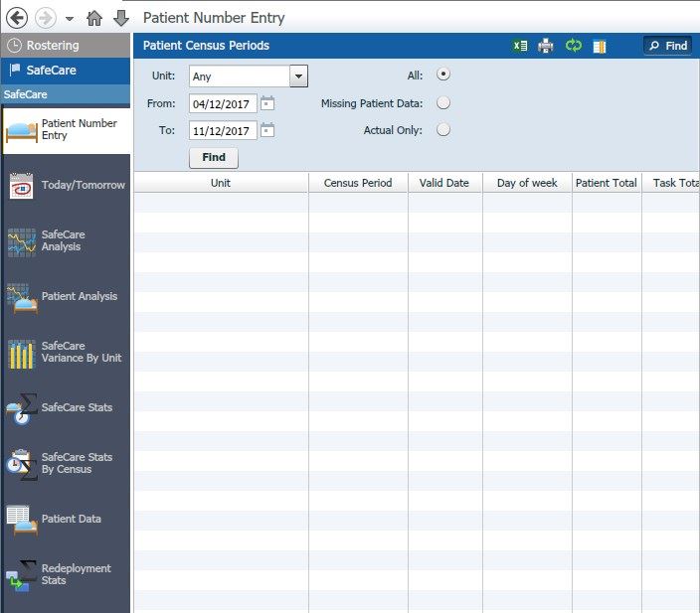Image resolution: width=700 pixels, height=613 pixels.
Task: Open Patient Number Entry in sidebar
Action: tap(67, 130)
